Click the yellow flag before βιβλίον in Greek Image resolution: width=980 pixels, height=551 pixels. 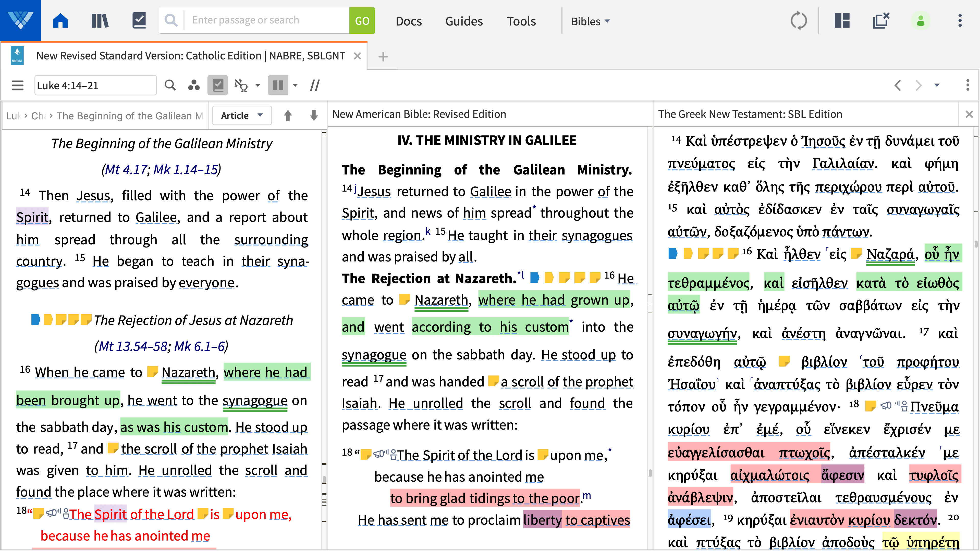[784, 361]
